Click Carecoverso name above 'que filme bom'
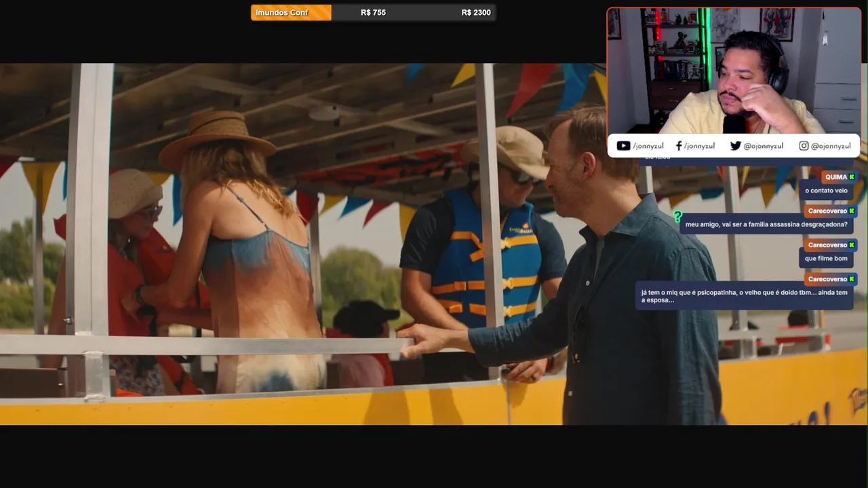 pos(827,245)
